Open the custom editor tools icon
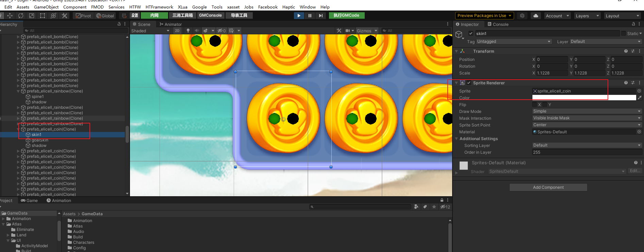This screenshot has width=644, height=252. 64,16
